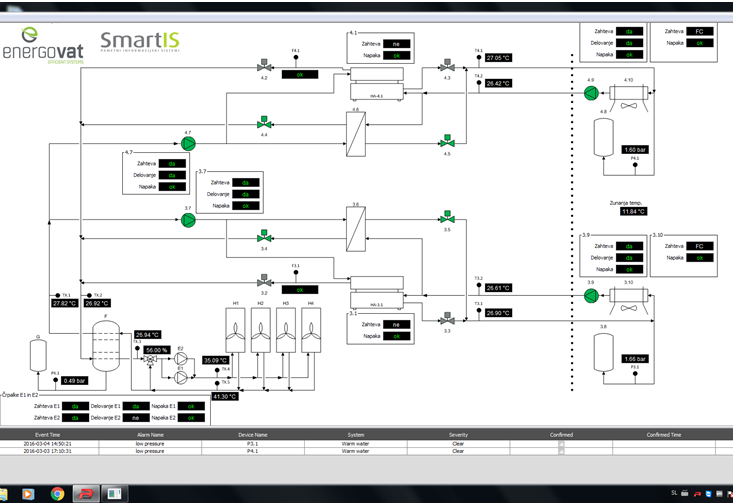This screenshot has width=735, height=503.
Task: Click heat exchanger 3.6
Action: 356,229
